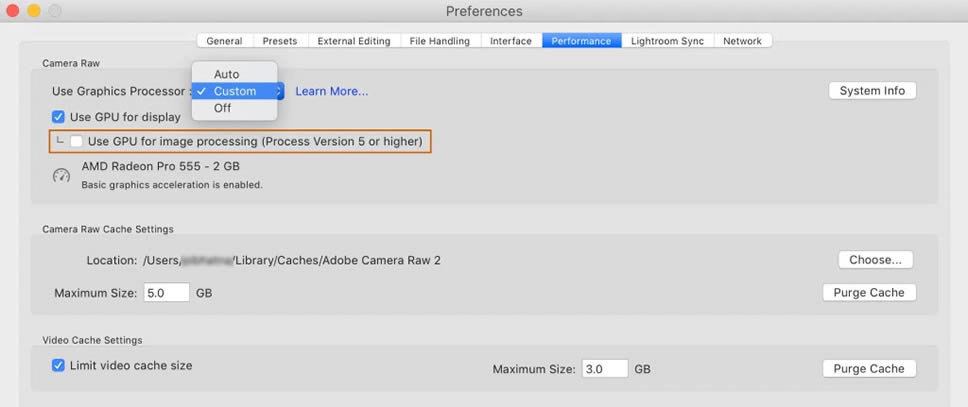Purge the video cache
Viewport: 968px width, 407px height.
(869, 369)
